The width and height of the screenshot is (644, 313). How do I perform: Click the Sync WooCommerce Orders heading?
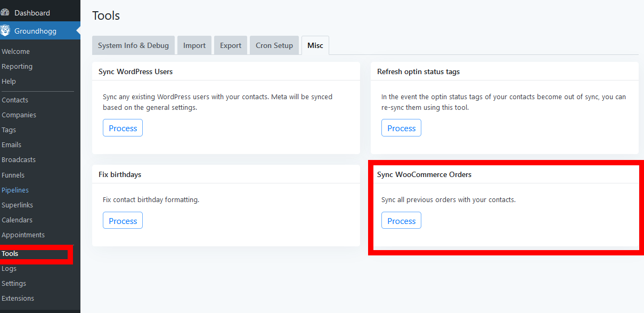pos(424,174)
